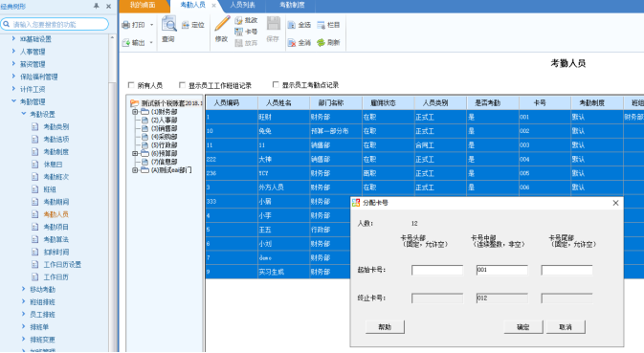Enable 显示员工考勤点记录 checkbox
The image size is (644, 353).
pyautogui.click(x=276, y=84)
